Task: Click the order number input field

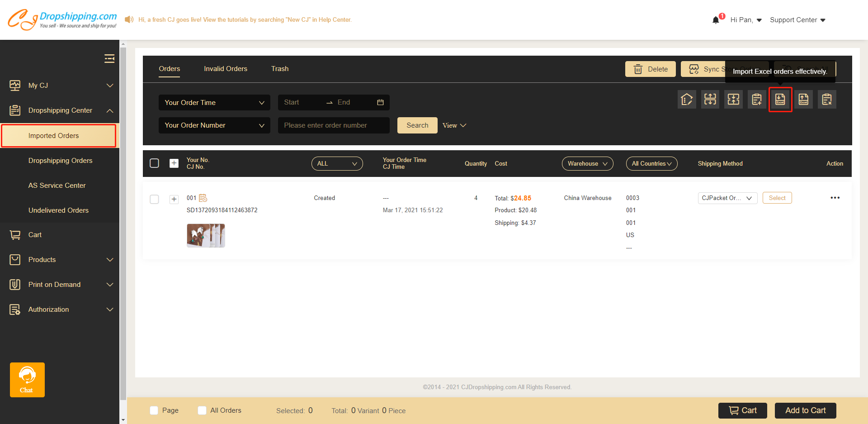Action: pyautogui.click(x=333, y=125)
